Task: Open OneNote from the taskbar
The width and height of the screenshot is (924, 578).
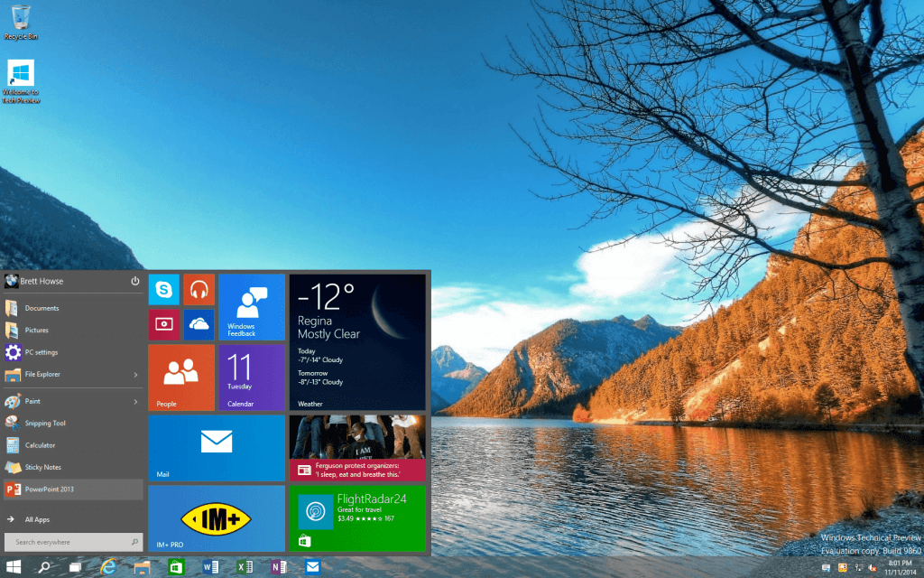Action: click(278, 567)
